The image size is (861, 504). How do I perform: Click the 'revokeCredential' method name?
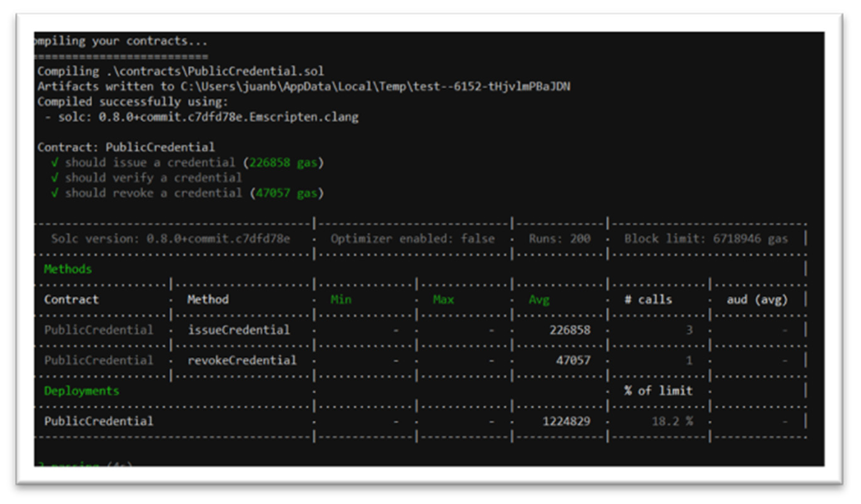(x=242, y=360)
